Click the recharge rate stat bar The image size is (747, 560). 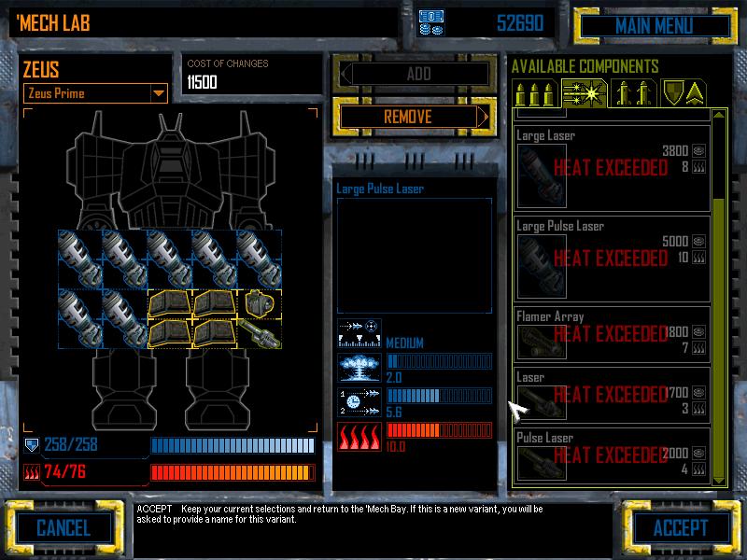point(439,396)
